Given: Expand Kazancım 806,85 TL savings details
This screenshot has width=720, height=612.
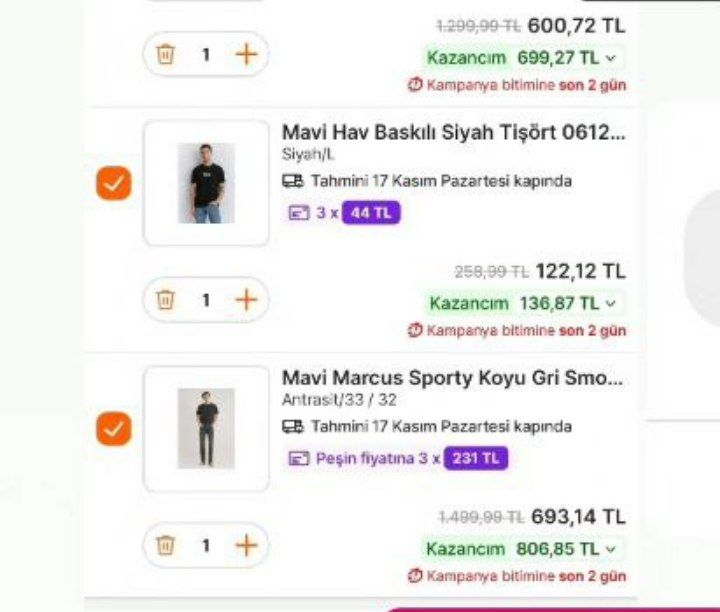Looking at the screenshot, I should [x=610, y=549].
